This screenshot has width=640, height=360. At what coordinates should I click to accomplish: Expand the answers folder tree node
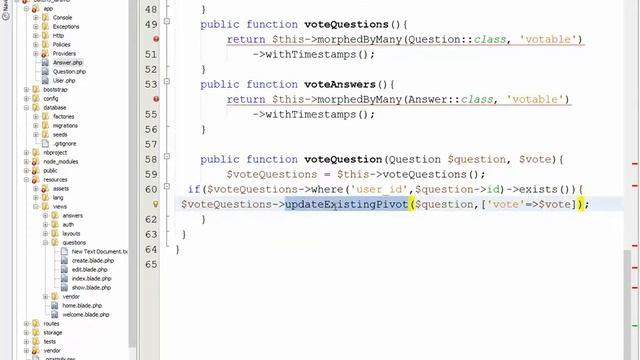click(45, 216)
